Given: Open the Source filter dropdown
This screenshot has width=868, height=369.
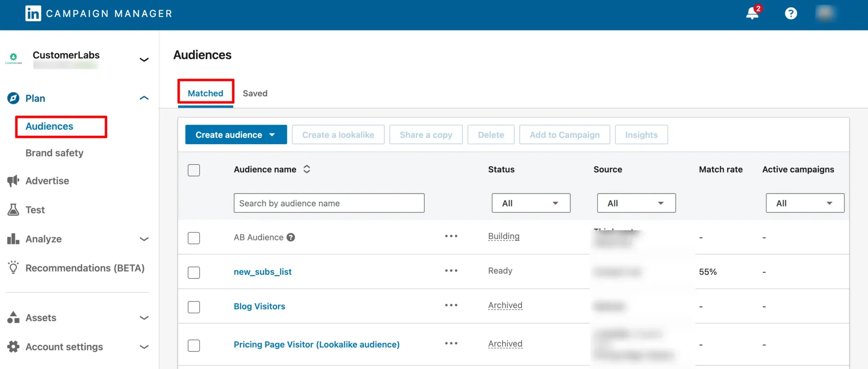Looking at the screenshot, I should pyautogui.click(x=636, y=203).
